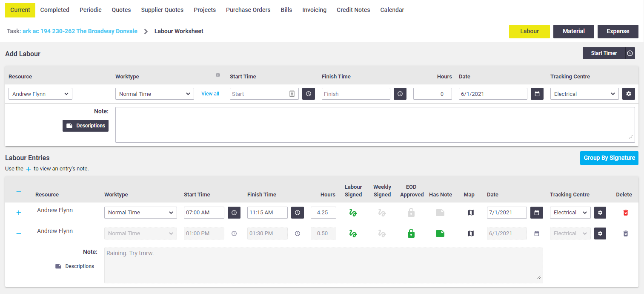Open Add Labour Tracking Centre Electrical dropdown
The width and height of the screenshot is (644, 294).
tap(584, 94)
